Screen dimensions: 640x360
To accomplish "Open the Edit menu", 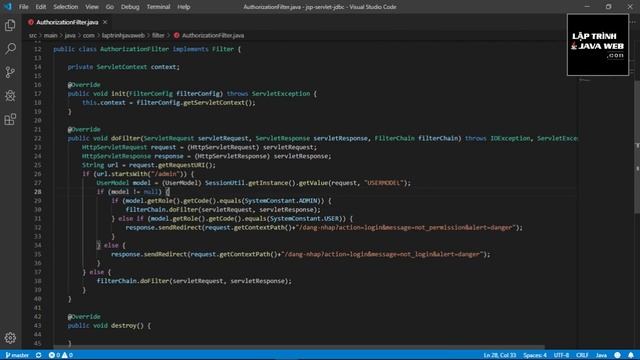I will click(40, 7).
